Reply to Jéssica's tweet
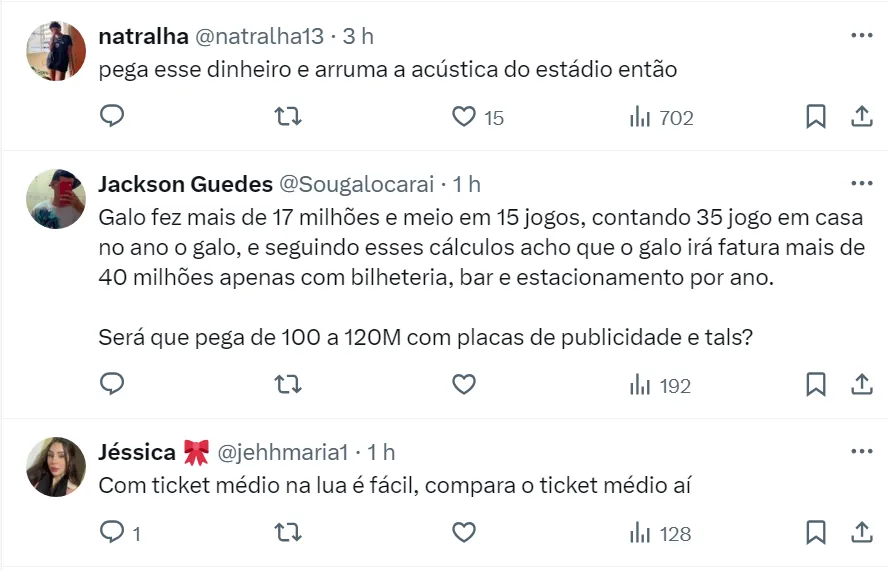This screenshot has width=888, height=571. [113, 533]
